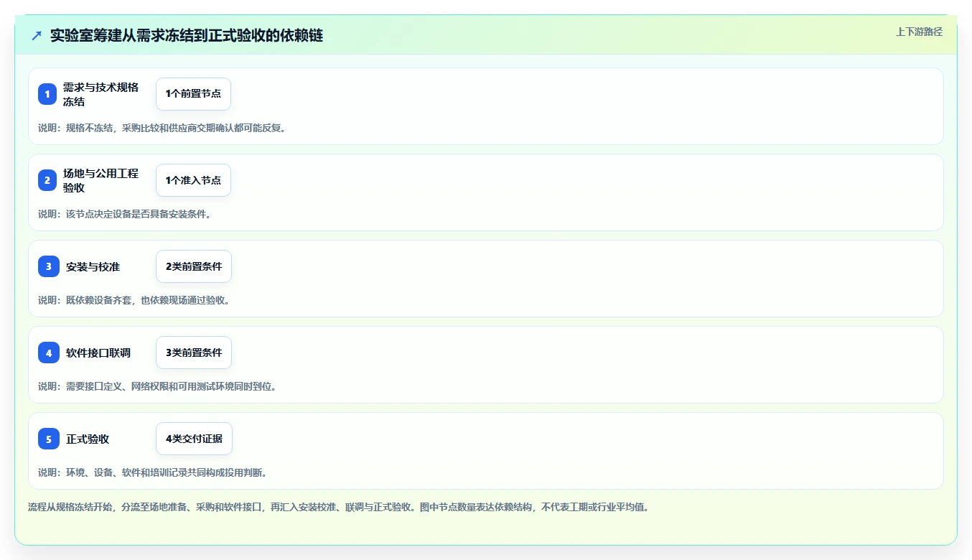Open the 上下游路径 label
Image resolution: width=972 pixels, height=560 pixels.
pyautogui.click(x=919, y=32)
